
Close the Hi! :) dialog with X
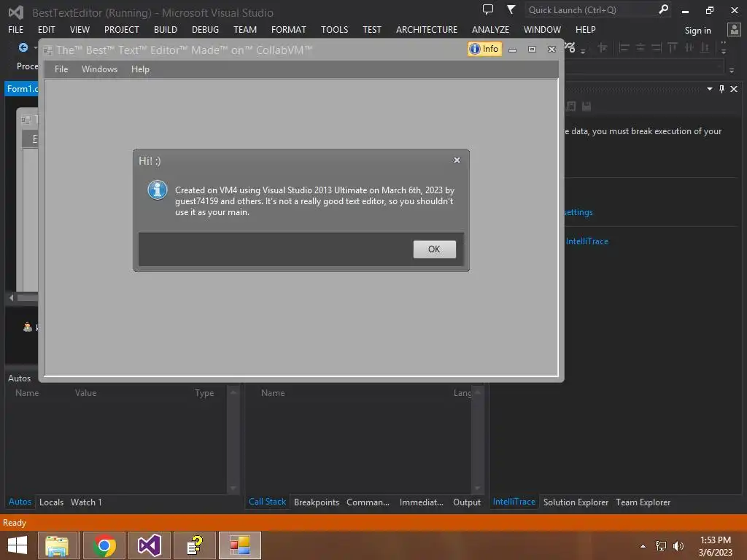[x=457, y=160]
